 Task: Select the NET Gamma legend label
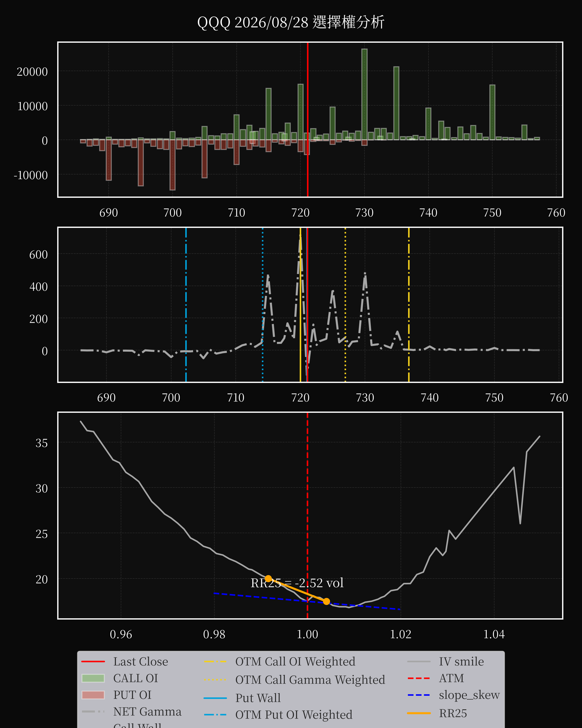tap(147, 711)
